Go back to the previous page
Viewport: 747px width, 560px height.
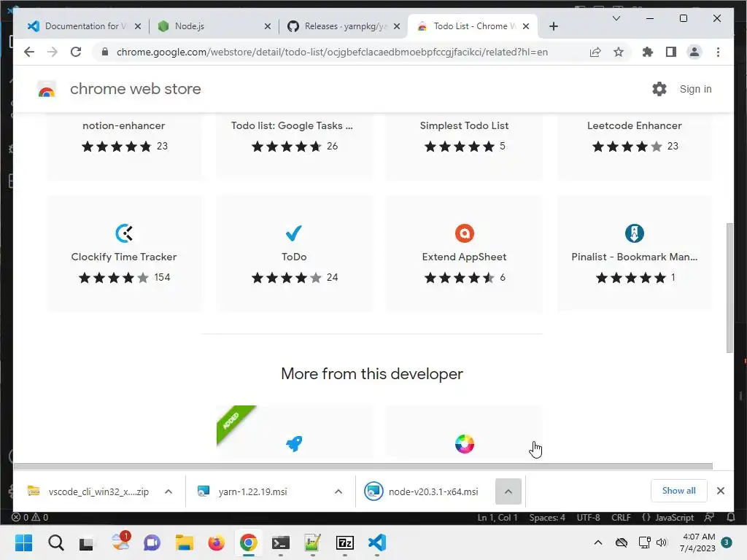point(29,52)
